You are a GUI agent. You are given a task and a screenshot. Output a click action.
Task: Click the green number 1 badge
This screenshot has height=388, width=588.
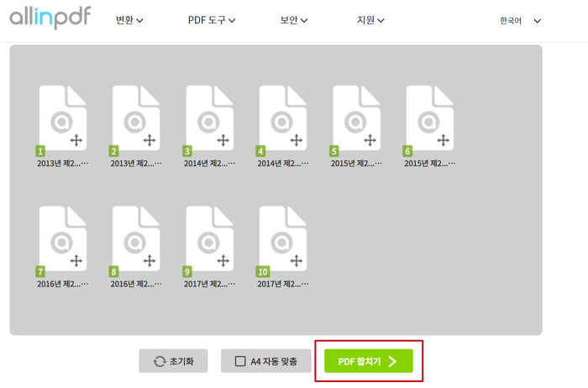click(40, 151)
